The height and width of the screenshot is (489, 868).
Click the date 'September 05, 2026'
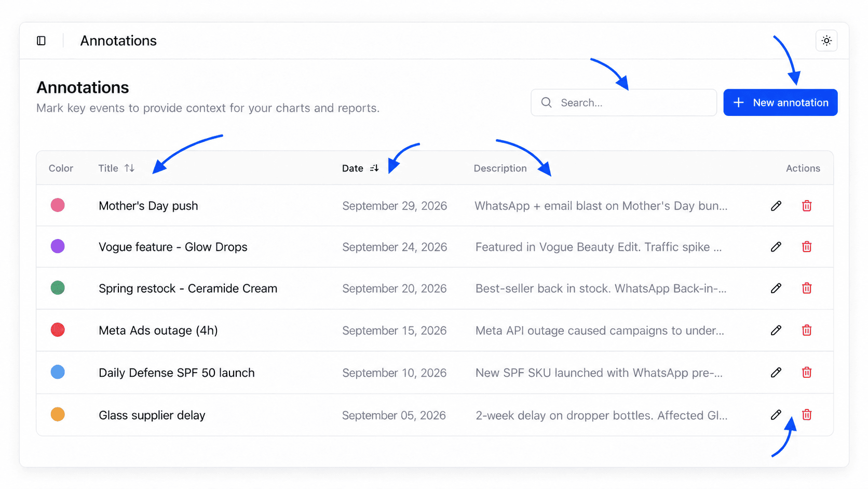[x=394, y=415]
